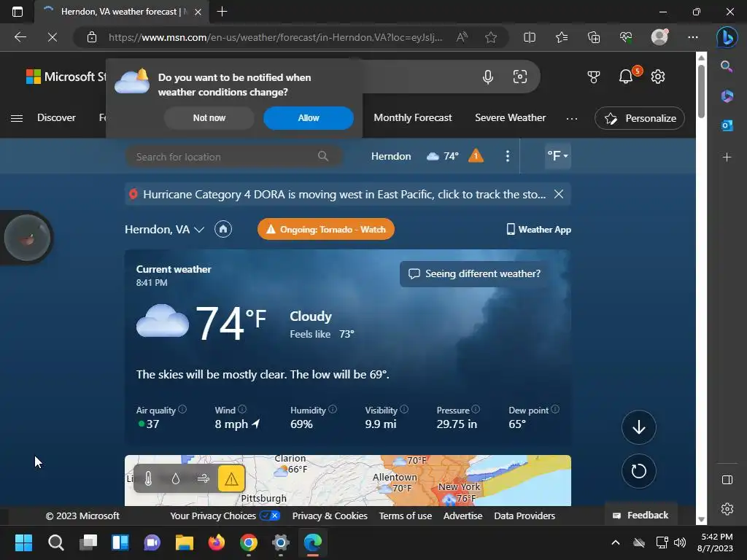Screen dimensions: 747x560
Task: Select the wind map layer icon
Action: (204, 478)
